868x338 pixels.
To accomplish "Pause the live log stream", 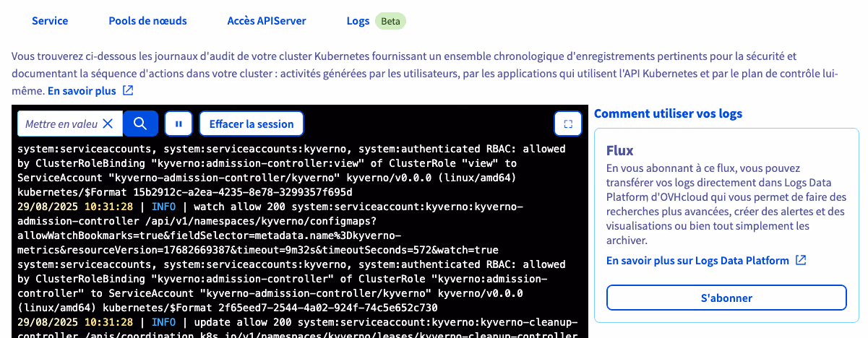I will point(179,123).
